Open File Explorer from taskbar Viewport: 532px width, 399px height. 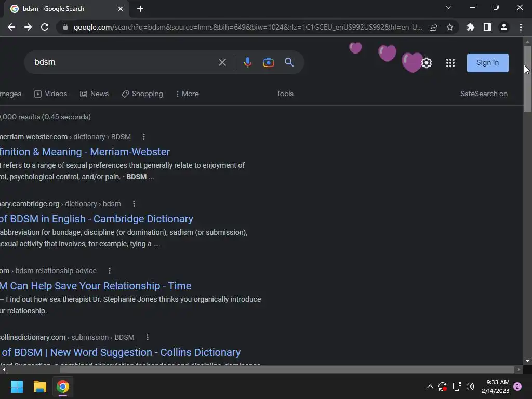click(x=39, y=387)
